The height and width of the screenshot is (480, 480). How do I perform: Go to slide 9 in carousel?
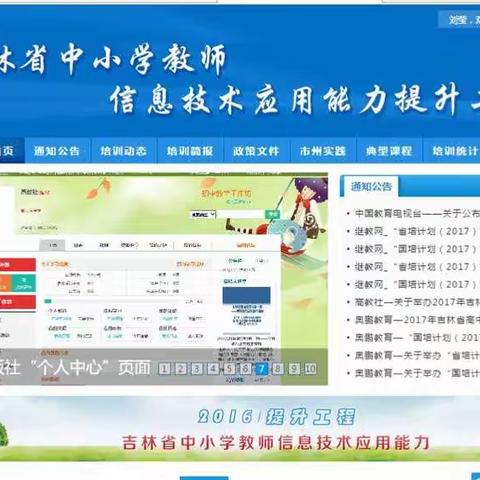click(294, 369)
